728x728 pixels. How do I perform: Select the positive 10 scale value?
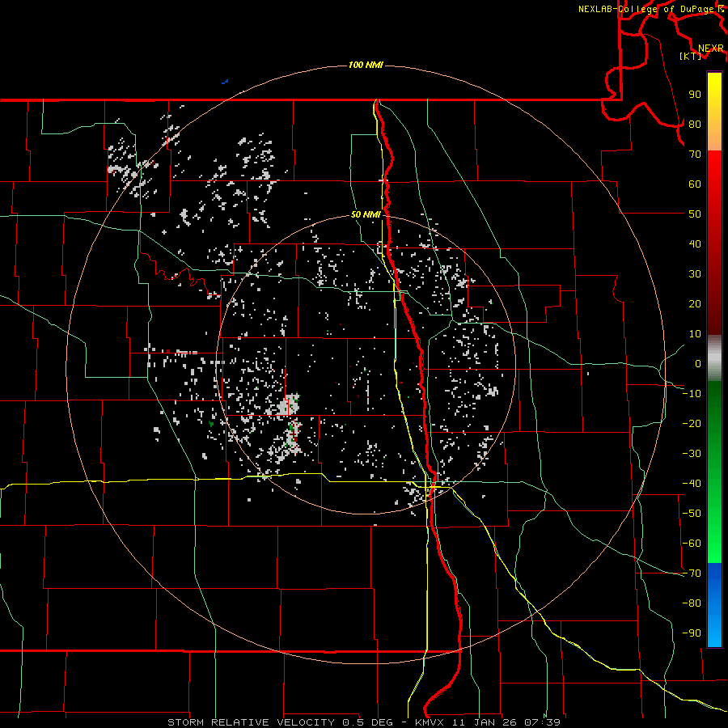[x=695, y=334]
